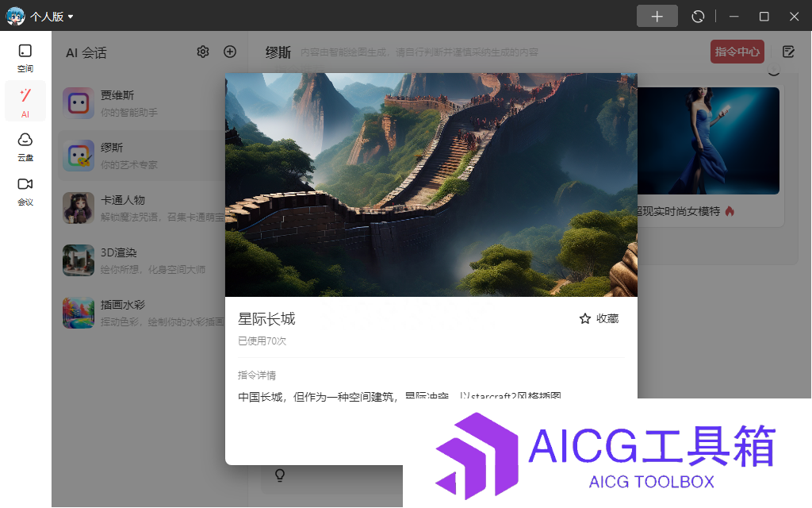This screenshot has height=508, width=812.
Task: Click the refresh sync icon in title bar
Action: click(x=698, y=17)
